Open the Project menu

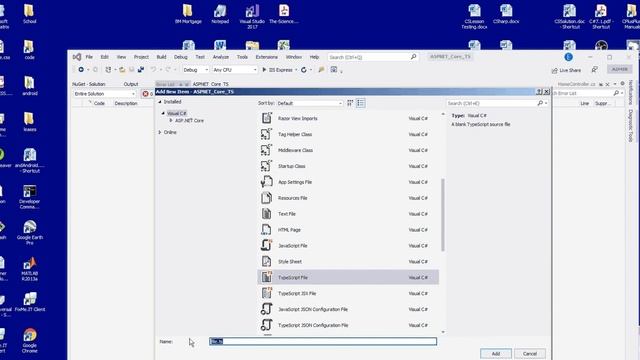pyautogui.click(x=141, y=57)
